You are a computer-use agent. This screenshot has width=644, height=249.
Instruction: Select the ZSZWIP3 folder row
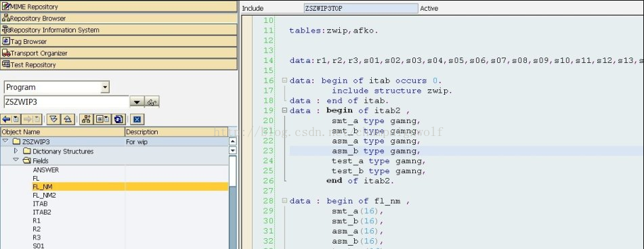114,141
